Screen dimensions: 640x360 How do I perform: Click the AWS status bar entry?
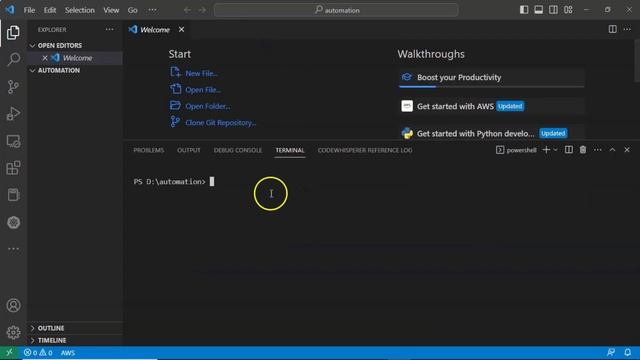pyautogui.click(x=68, y=353)
